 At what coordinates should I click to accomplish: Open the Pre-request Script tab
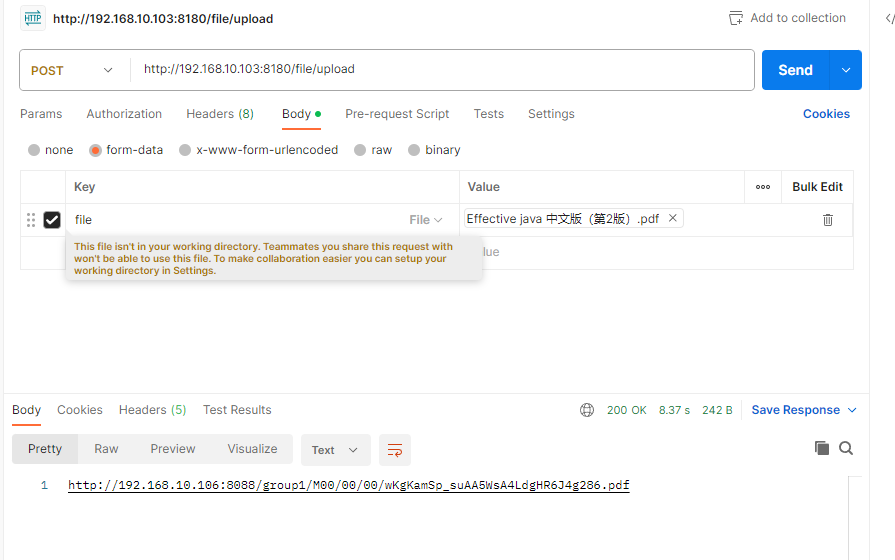[x=397, y=114]
